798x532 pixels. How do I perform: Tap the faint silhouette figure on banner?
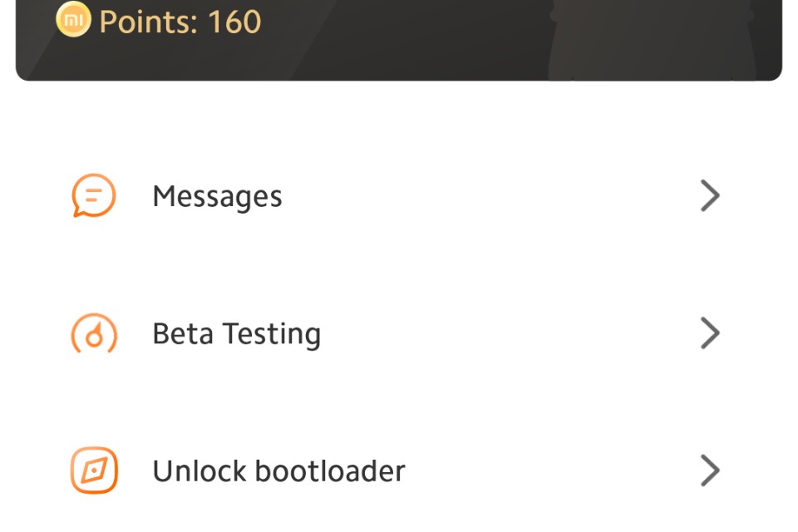652,40
